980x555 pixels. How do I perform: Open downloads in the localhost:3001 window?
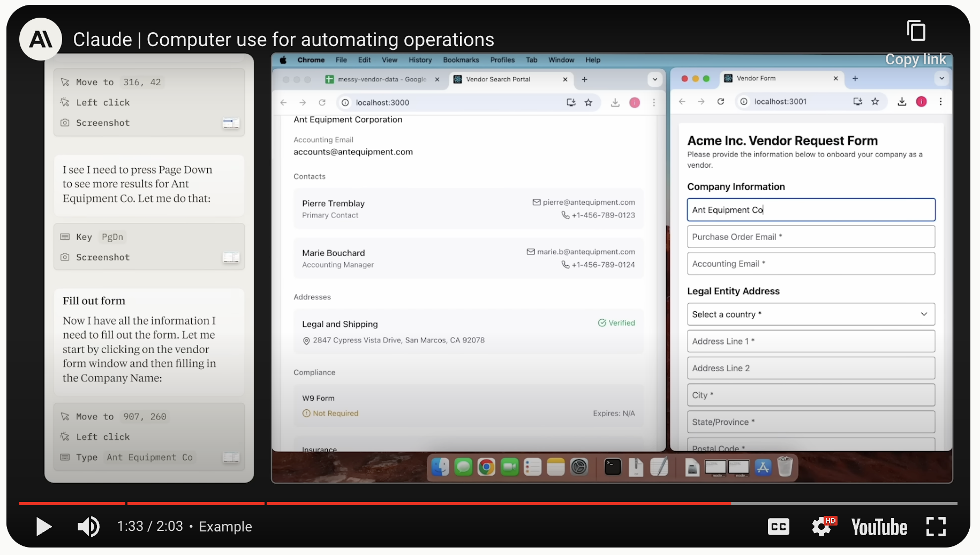coord(902,101)
